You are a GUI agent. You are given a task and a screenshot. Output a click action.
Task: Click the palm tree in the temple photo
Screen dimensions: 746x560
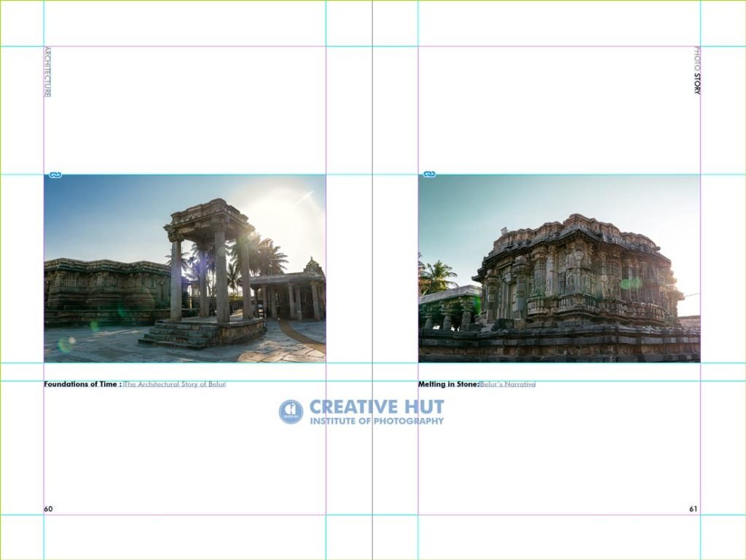click(437, 276)
